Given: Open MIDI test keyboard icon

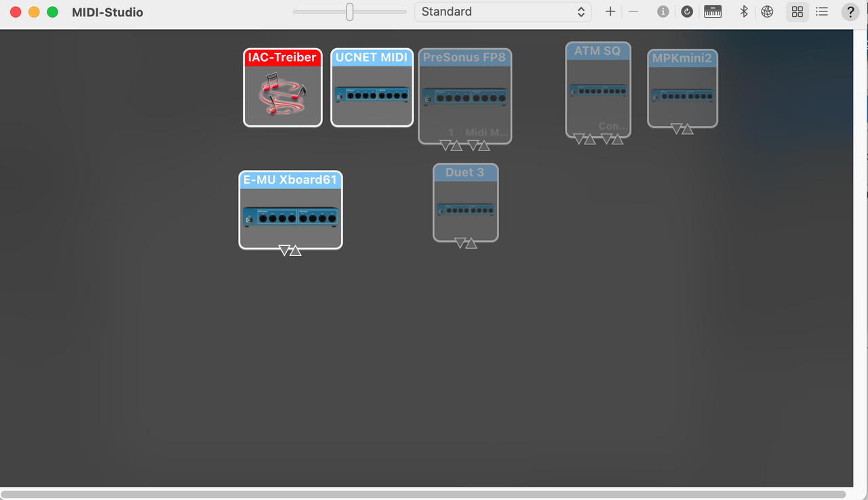Looking at the screenshot, I should (713, 12).
